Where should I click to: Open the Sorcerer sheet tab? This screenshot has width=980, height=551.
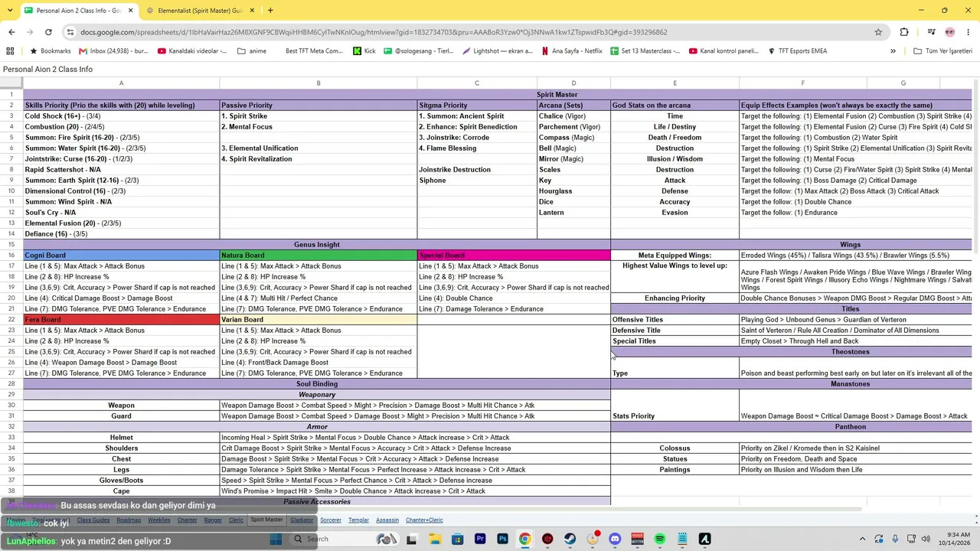click(x=331, y=520)
